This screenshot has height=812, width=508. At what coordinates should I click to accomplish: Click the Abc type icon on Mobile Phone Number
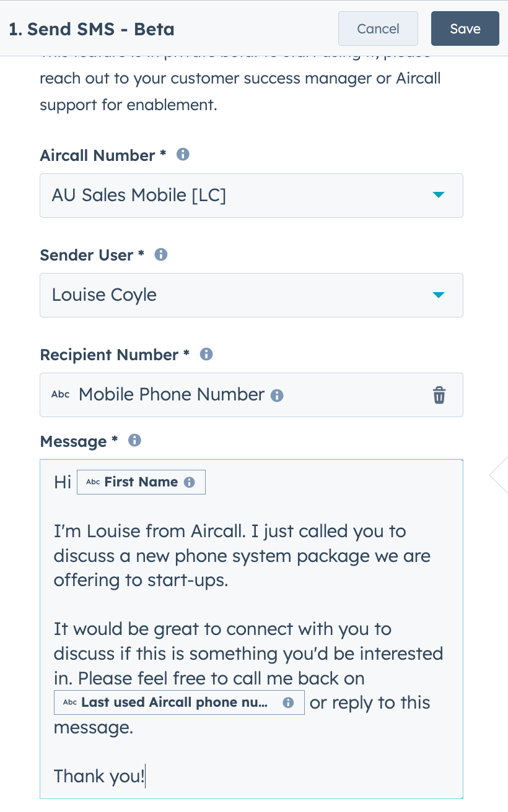[60, 394]
